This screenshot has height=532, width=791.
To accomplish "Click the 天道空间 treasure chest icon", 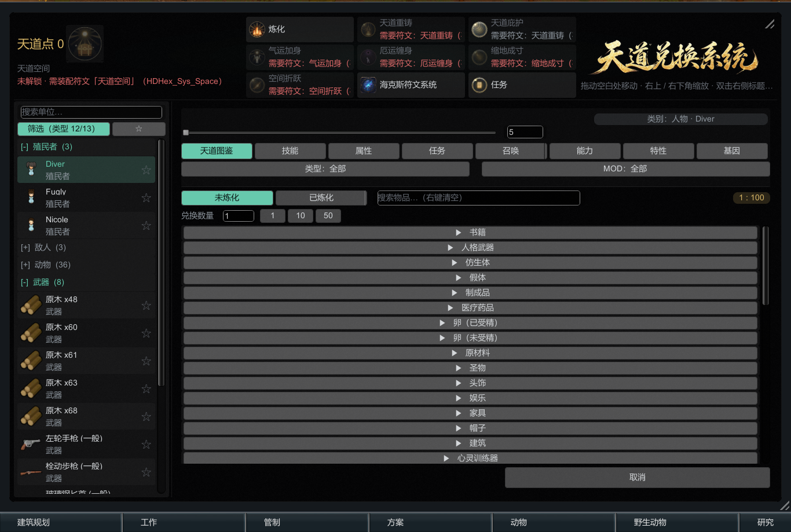I will click(x=85, y=44).
